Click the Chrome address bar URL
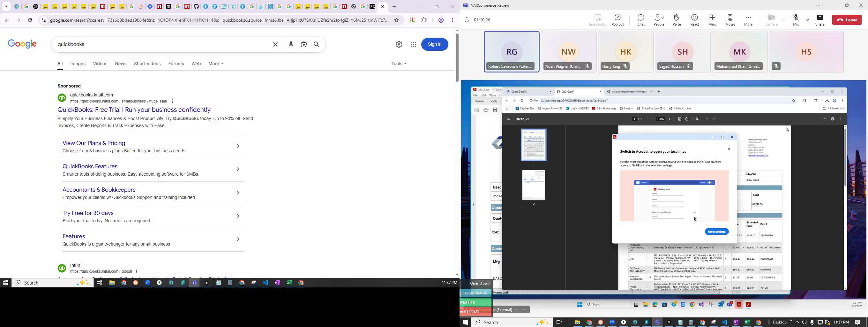Screen dimensions: 868x327 [219, 20]
